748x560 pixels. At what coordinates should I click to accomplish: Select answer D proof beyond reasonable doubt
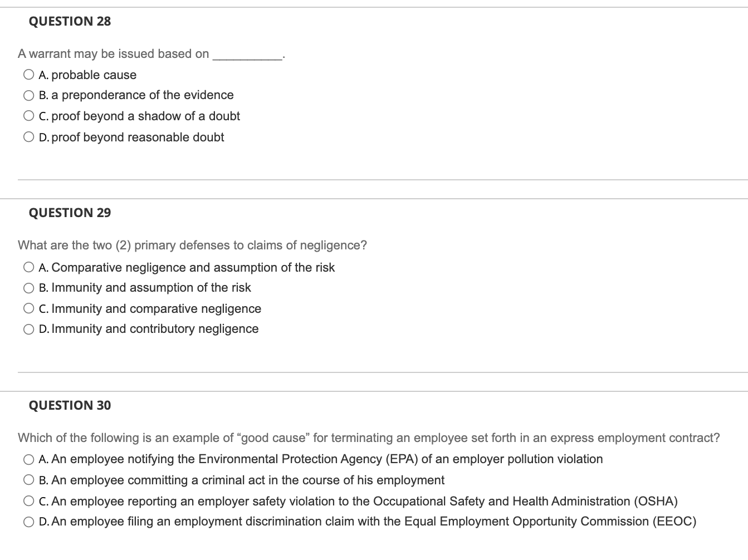click(28, 136)
